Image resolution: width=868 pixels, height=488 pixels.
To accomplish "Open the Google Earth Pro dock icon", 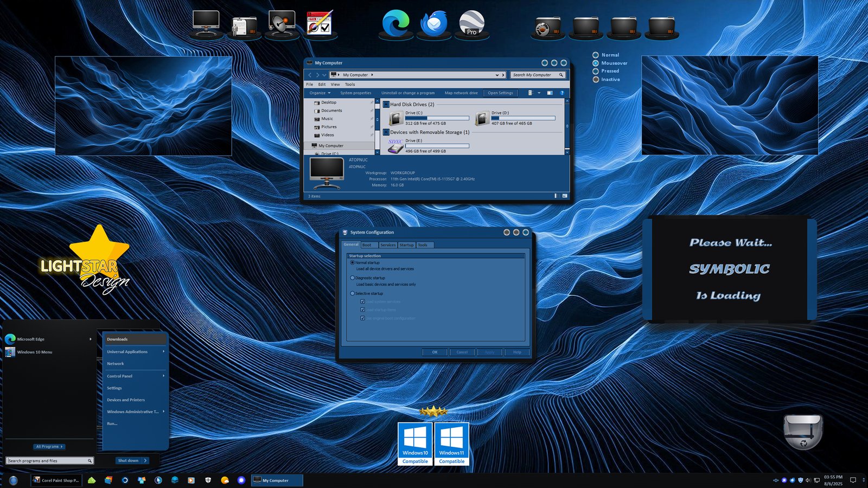I will click(471, 23).
